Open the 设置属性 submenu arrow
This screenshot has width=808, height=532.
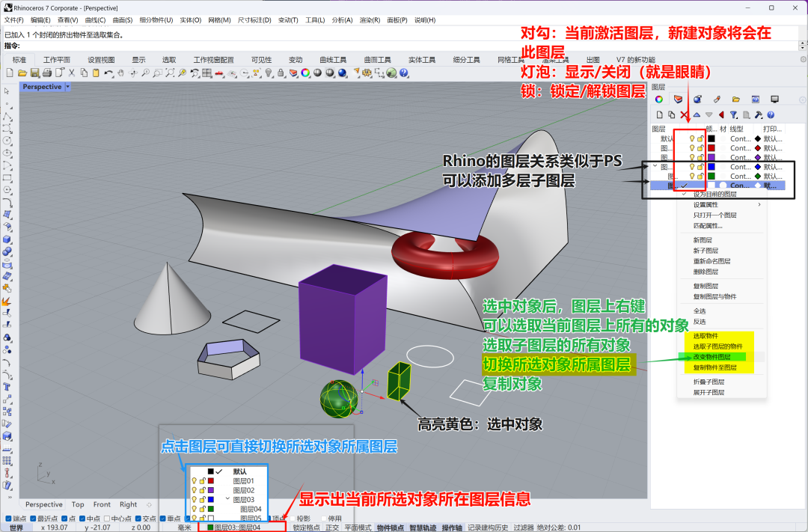tap(759, 205)
